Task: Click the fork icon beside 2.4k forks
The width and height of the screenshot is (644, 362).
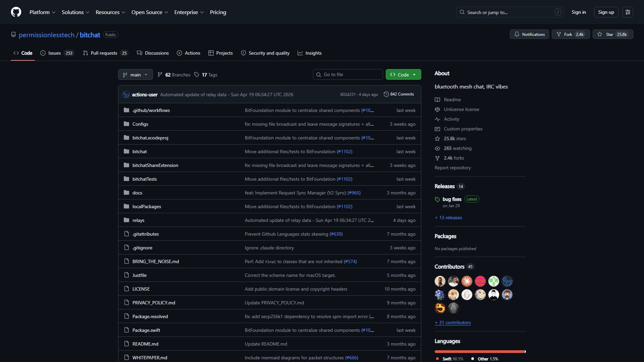Action: point(437,158)
